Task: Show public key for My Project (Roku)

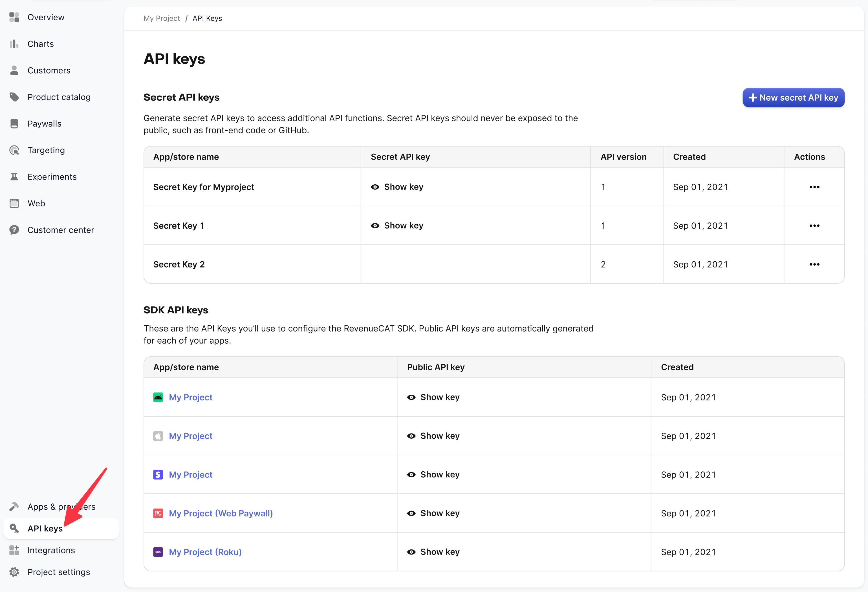Action: click(433, 552)
